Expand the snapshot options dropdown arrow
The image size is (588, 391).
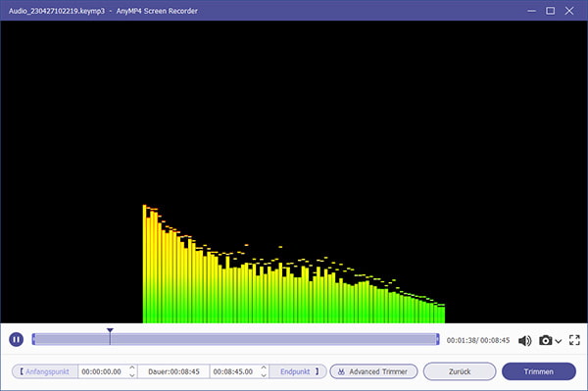click(558, 341)
